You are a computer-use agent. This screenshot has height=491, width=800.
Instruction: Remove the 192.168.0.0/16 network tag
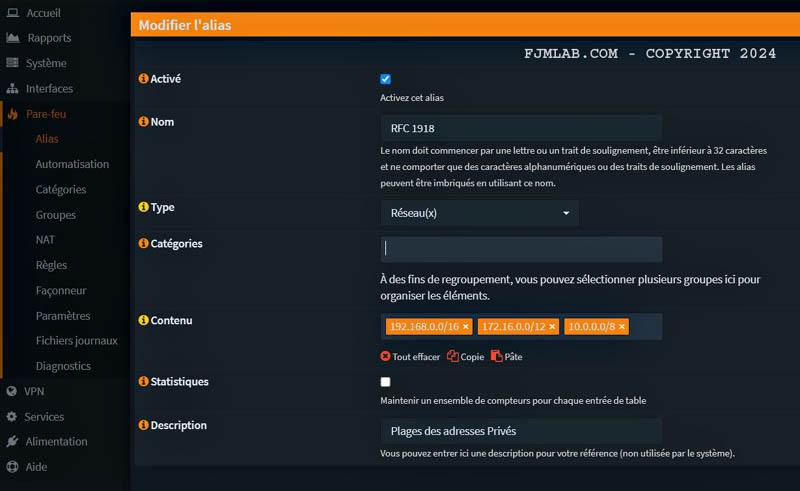pos(466,327)
